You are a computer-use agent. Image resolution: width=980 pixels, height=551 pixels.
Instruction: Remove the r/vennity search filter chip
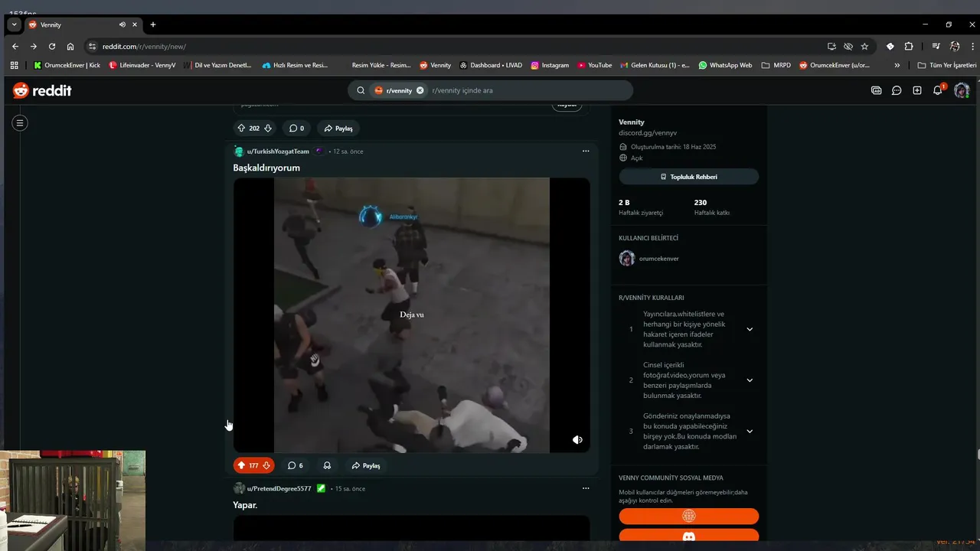(x=420, y=90)
